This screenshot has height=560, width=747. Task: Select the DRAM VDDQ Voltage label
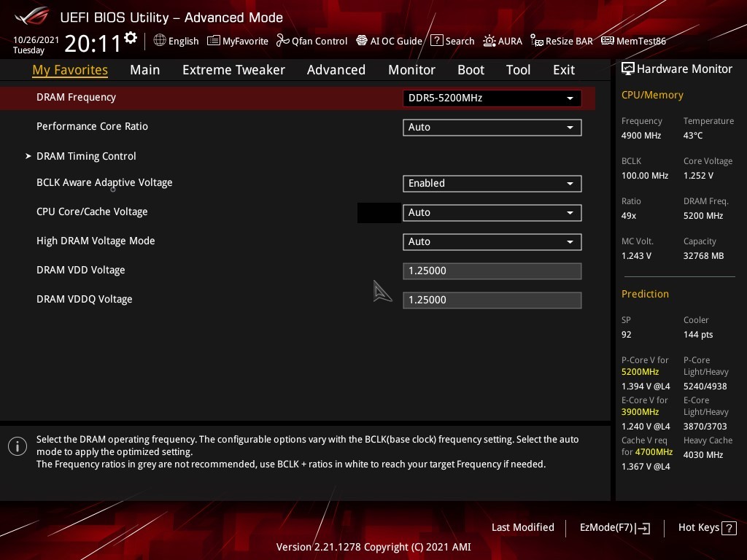point(85,299)
